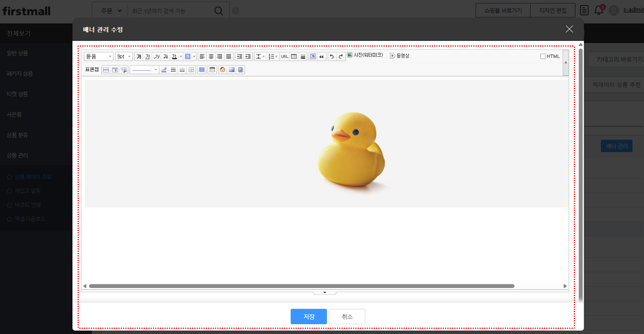Open the document list icon in the header
This screenshot has height=334, width=644.
tap(584, 10)
